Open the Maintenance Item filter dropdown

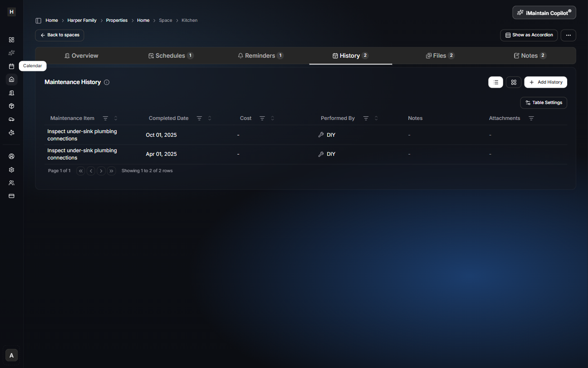click(x=105, y=118)
